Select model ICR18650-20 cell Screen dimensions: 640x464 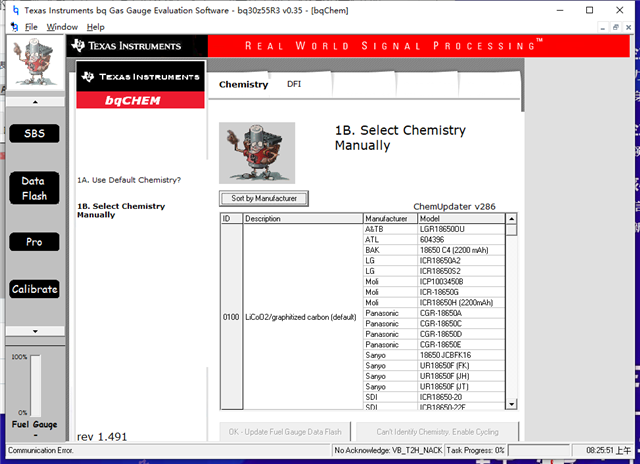click(462, 397)
